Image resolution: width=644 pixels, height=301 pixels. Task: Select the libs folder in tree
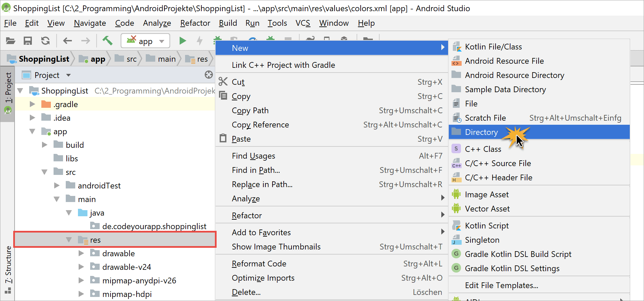click(72, 159)
